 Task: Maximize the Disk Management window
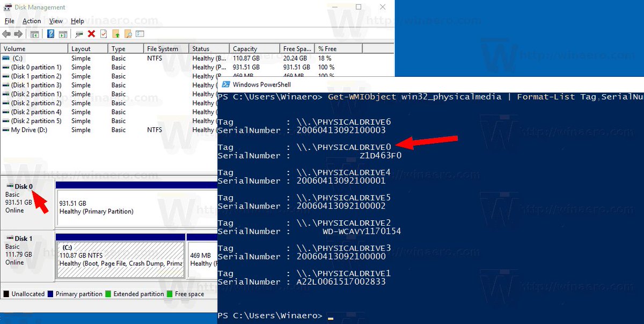point(358,7)
